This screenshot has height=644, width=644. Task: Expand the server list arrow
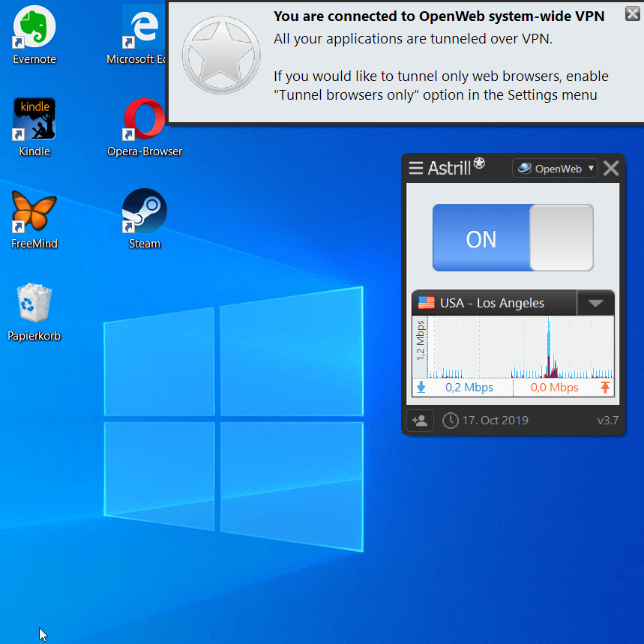595,303
